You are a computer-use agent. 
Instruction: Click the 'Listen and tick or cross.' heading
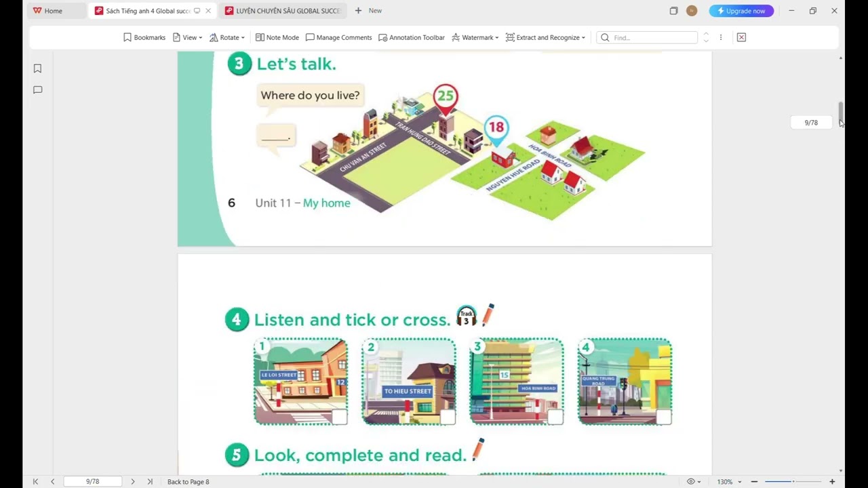click(352, 320)
